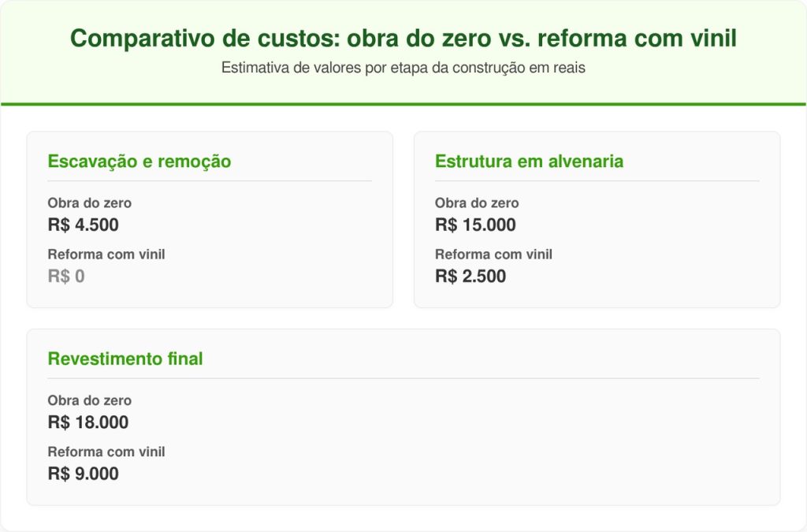This screenshot has width=807, height=532.
Task: Click the green line below the header
Action: pyautogui.click(x=403, y=104)
